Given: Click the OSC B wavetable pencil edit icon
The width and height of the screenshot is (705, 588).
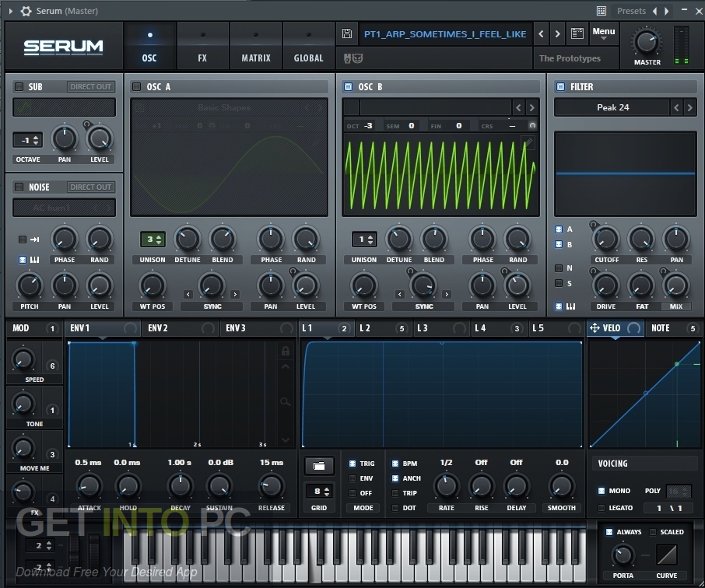Looking at the screenshot, I should 528,143.
